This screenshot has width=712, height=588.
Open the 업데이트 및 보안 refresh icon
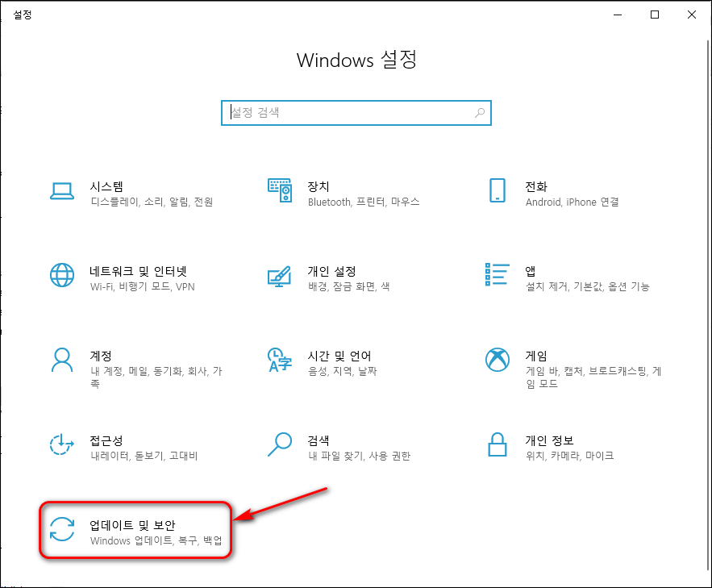click(x=62, y=529)
